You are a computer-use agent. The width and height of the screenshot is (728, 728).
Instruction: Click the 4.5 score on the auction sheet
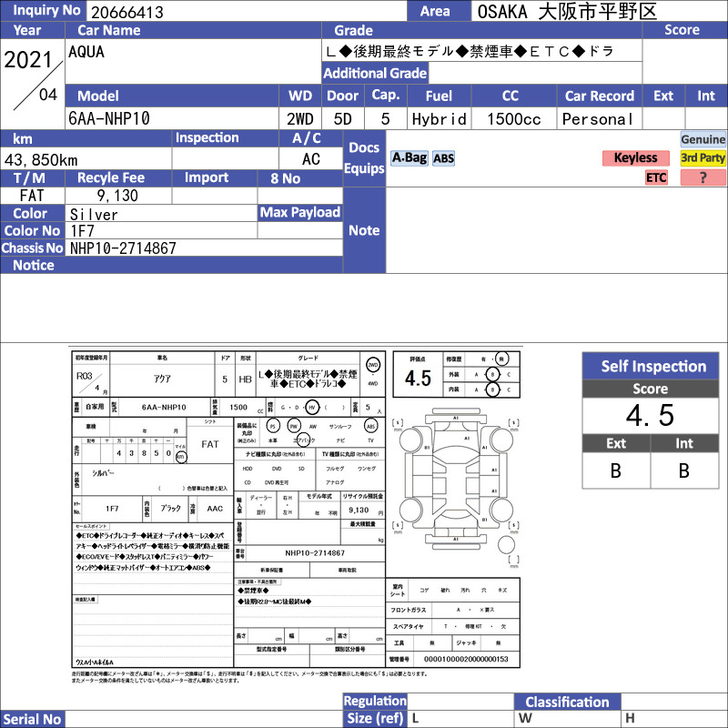(x=418, y=378)
